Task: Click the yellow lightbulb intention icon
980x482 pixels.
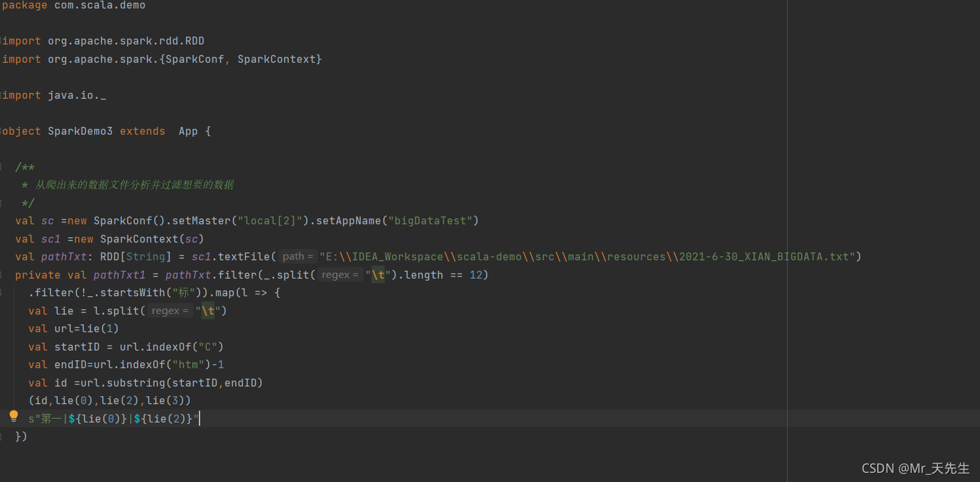Action: click(x=14, y=416)
